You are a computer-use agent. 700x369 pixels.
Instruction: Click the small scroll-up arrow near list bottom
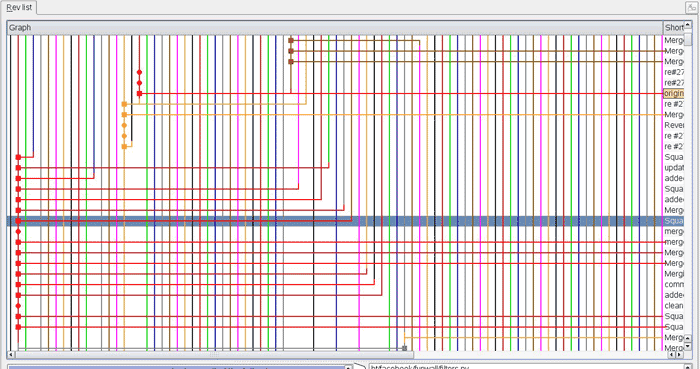pos(688,339)
